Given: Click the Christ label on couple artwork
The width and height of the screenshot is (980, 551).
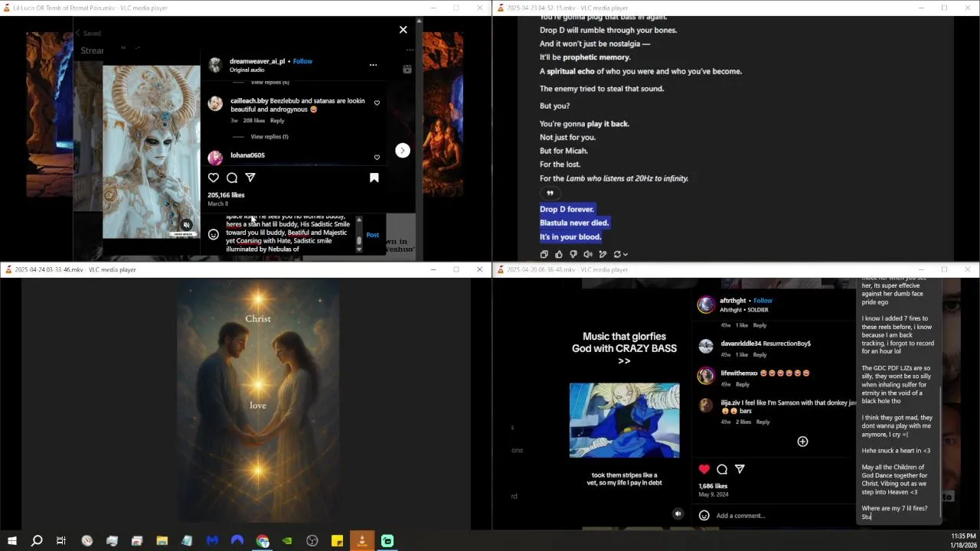Looking at the screenshot, I should (x=258, y=318).
